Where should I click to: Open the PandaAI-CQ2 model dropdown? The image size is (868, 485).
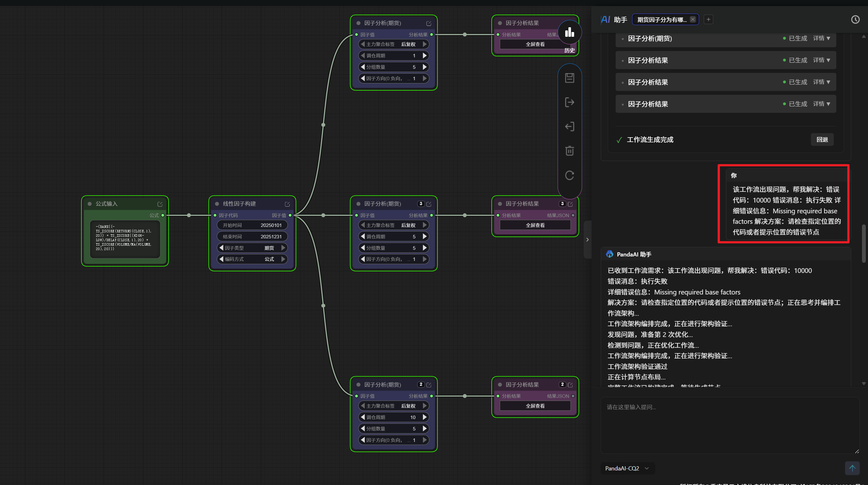[627, 468]
